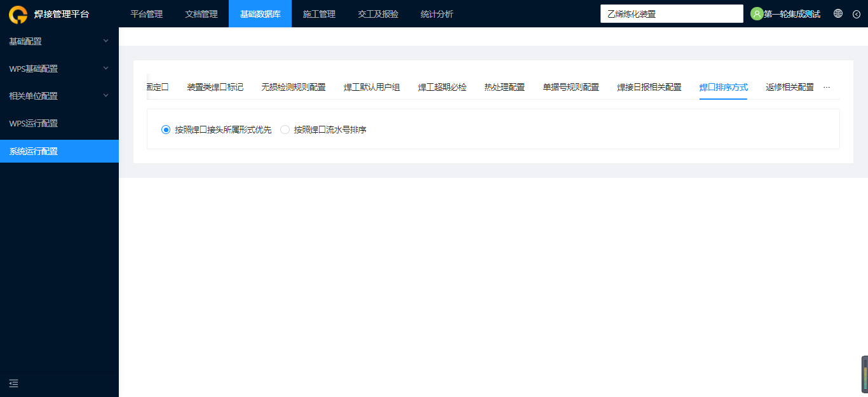Collapse the sidebar using the fold icon

[14, 383]
